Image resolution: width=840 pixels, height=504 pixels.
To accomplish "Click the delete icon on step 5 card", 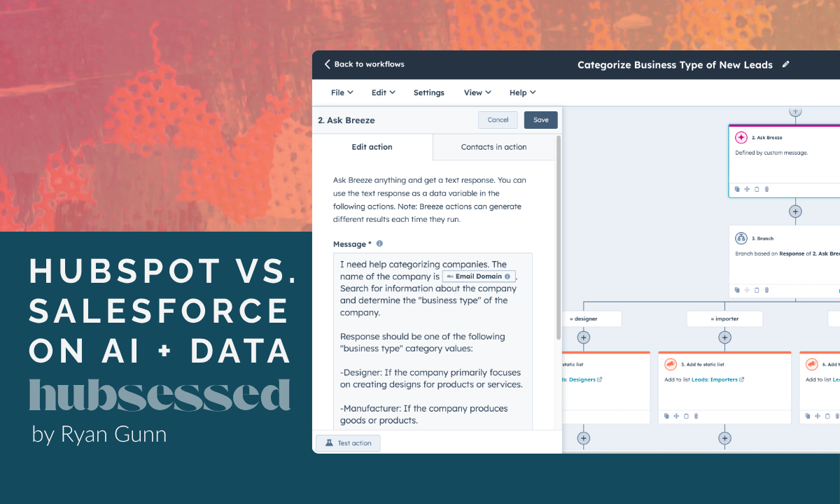I will pyautogui.click(x=696, y=416).
